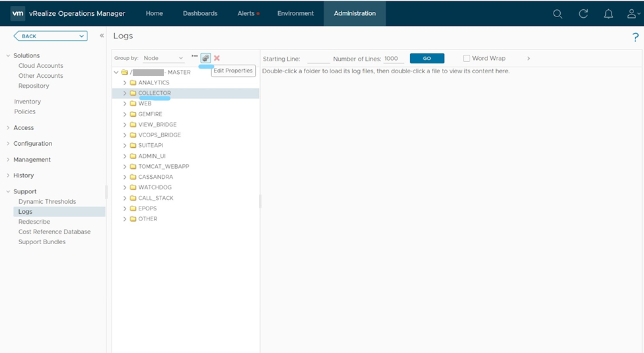Click the refresh icon in header
The height and width of the screenshot is (353, 644).
click(x=583, y=14)
